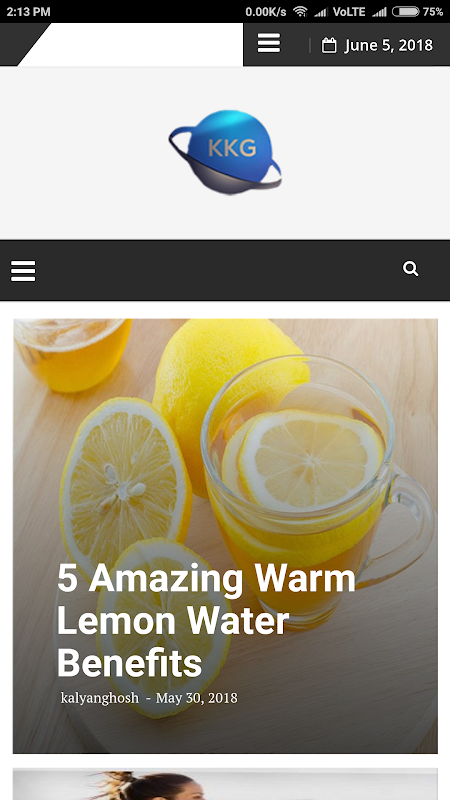Screen dimensions: 450x800
Task: Open the second article image with the woman
Action: (226, 784)
